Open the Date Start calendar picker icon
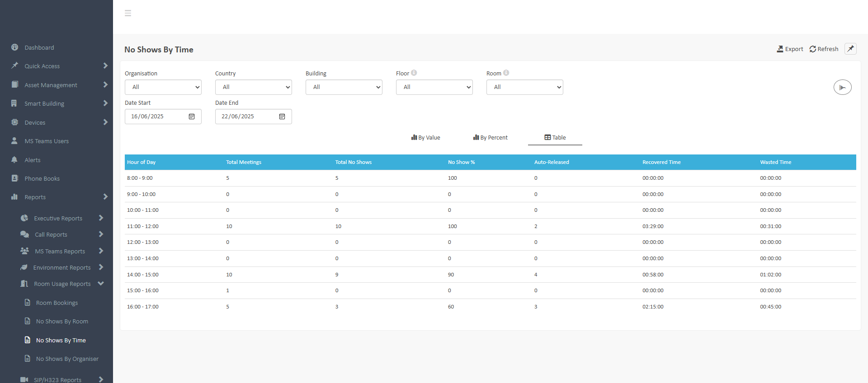This screenshot has height=383, width=868. pyautogui.click(x=192, y=117)
